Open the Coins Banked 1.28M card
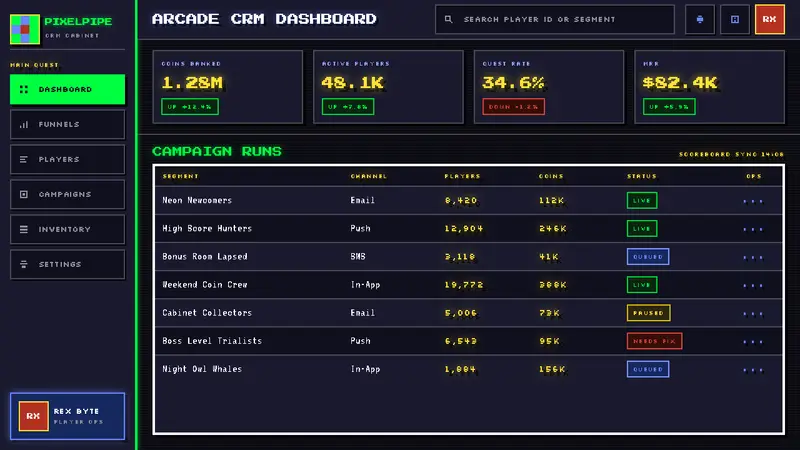Screen dimensions: 800x450 click(228, 87)
